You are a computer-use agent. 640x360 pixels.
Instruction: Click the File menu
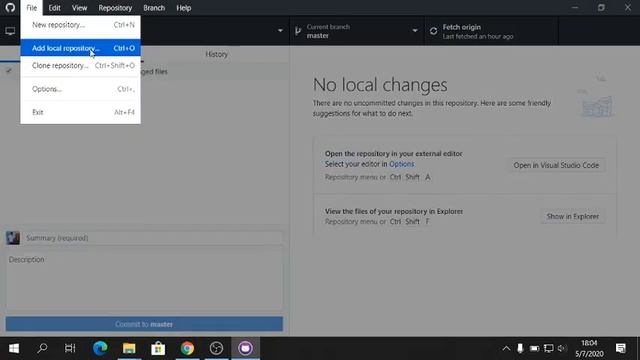pyautogui.click(x=31, y=8)
